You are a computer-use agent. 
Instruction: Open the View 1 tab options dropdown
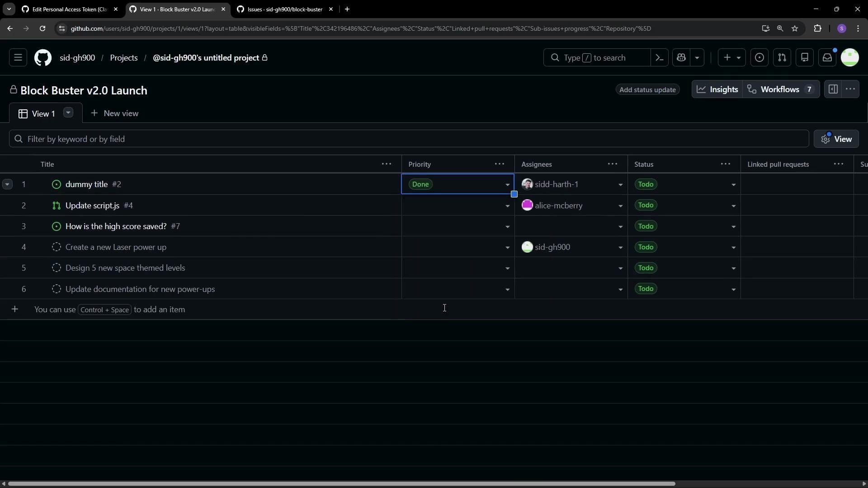click(68, 113)
